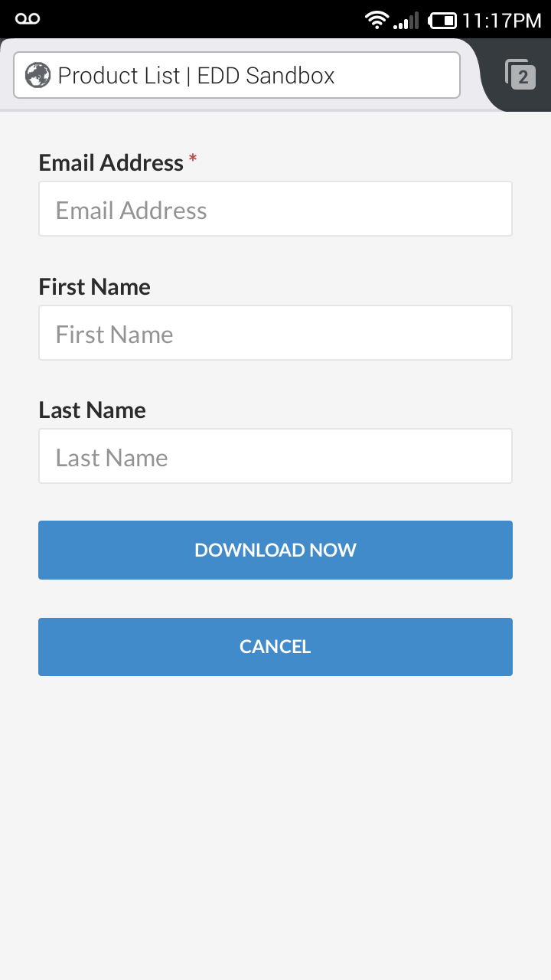Click the 'First Name' field label
551x980 pixels.
pyautogui.click(x=94, y=286)
